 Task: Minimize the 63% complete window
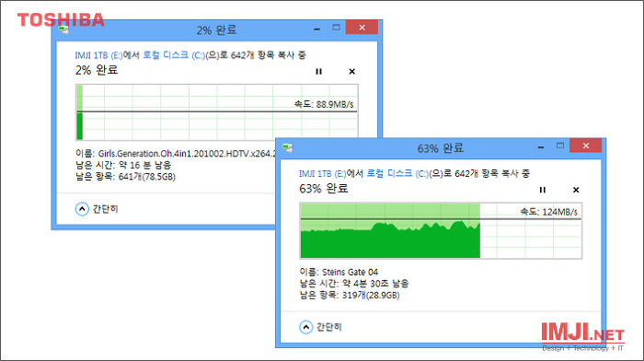tap(541, 146)
